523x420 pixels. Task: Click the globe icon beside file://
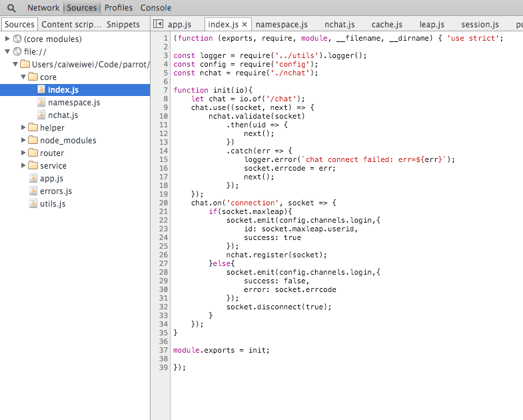pos(17,51)
